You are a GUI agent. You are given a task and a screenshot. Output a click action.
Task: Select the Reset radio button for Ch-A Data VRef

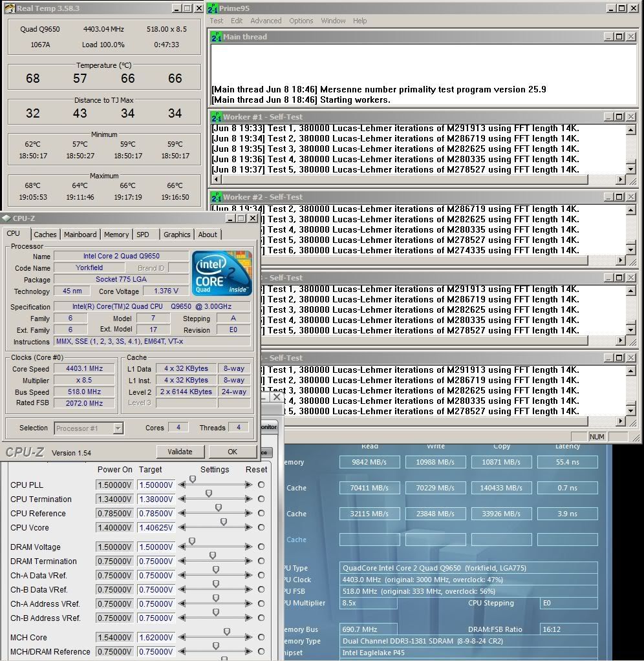click(261, 576)
